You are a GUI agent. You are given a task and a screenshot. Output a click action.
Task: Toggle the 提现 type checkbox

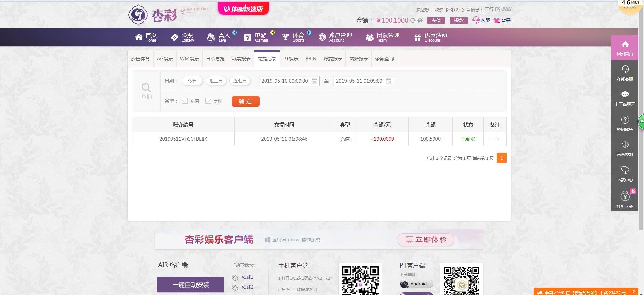tap(208, 101)
